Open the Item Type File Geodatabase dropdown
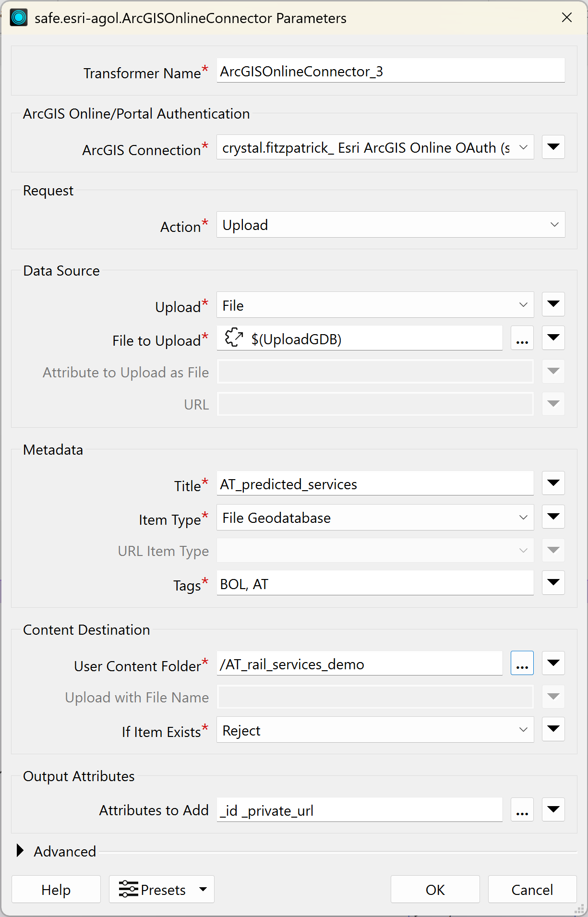 (x=375, y=518)
